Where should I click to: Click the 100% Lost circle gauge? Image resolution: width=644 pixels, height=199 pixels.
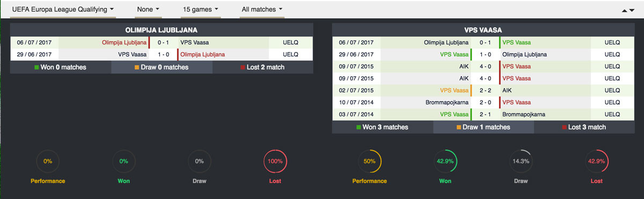[x=275, y=161]
